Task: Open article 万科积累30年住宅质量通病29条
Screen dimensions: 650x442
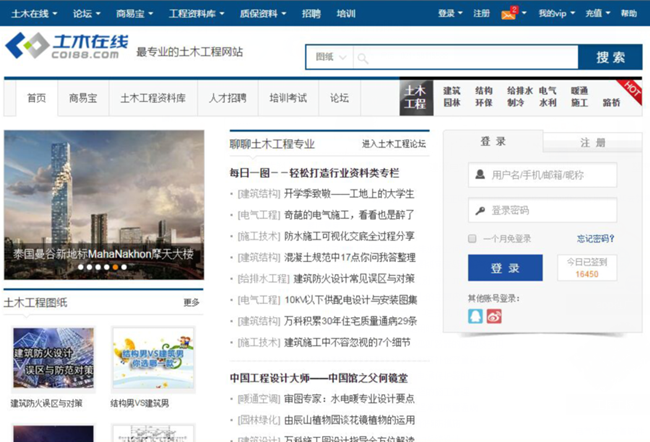Action: tap(351, 321)
